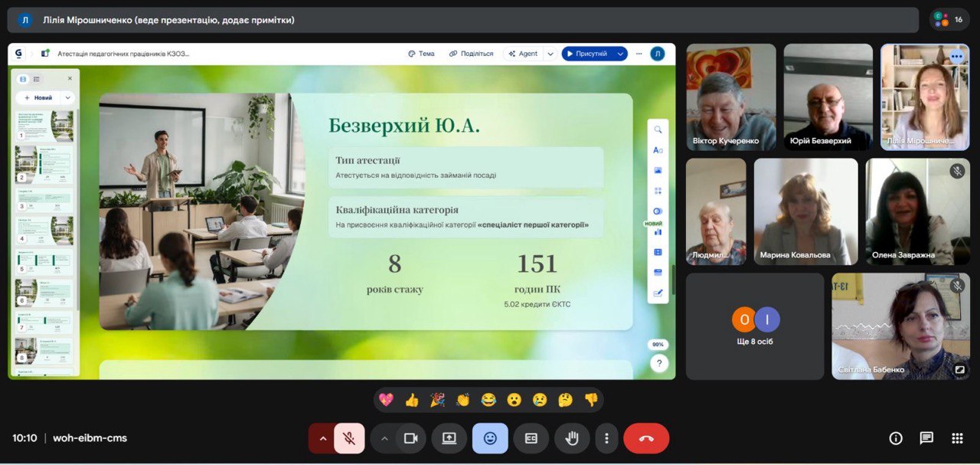Send the clapping hands reaction

coord(462,400)
